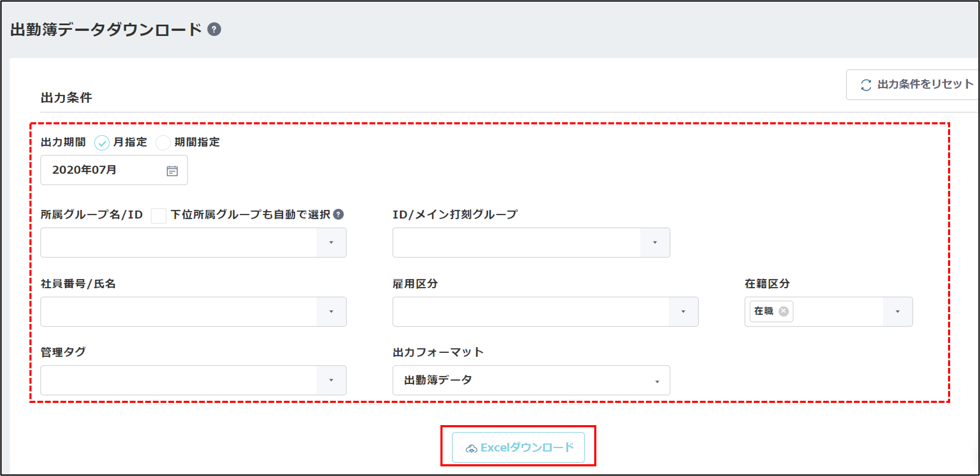Viewport: 980px width, 476px height.
Task: Open calendar picker icon in month field
Action: [172, 171]
